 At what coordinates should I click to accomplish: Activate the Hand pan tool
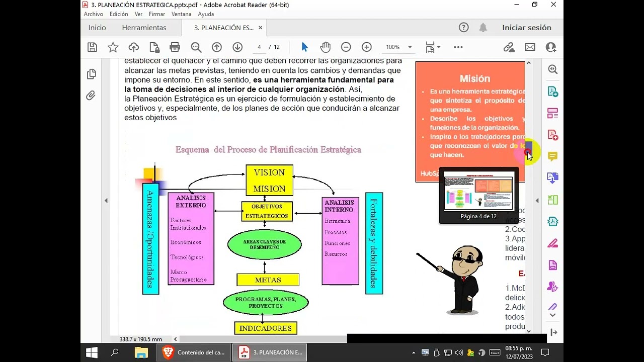326,47
